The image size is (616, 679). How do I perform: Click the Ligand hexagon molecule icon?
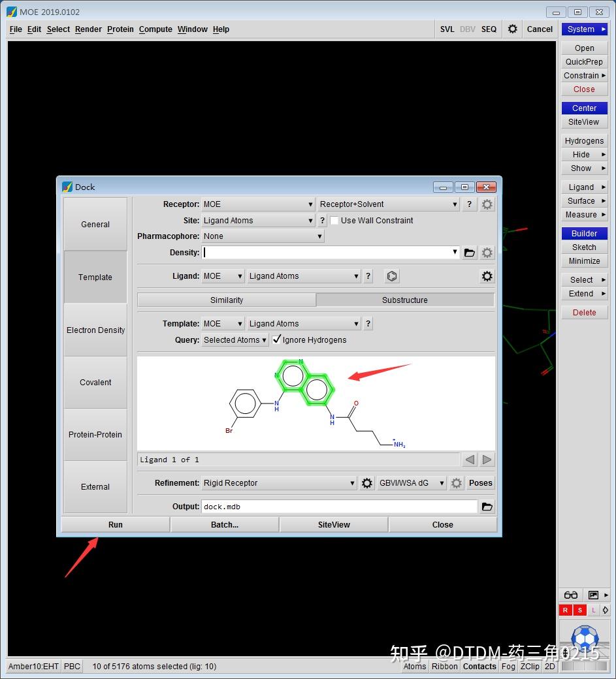(391, 276)
